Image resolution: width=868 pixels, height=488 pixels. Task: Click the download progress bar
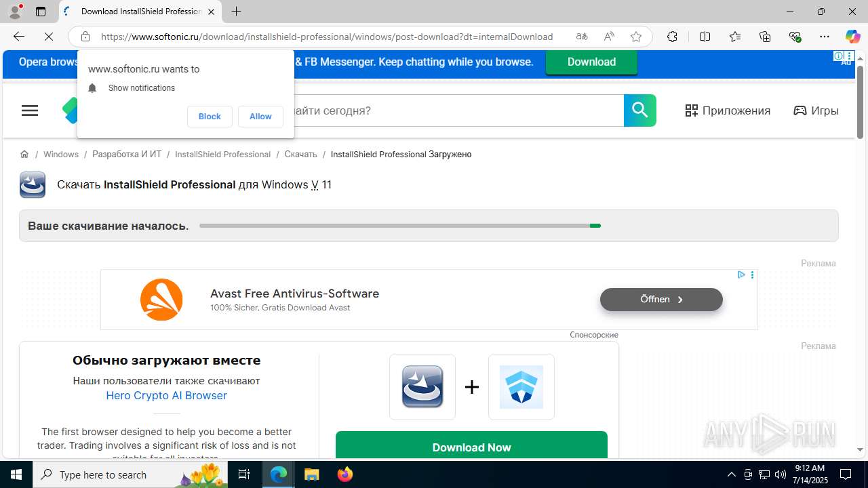[x=400, y=226]
